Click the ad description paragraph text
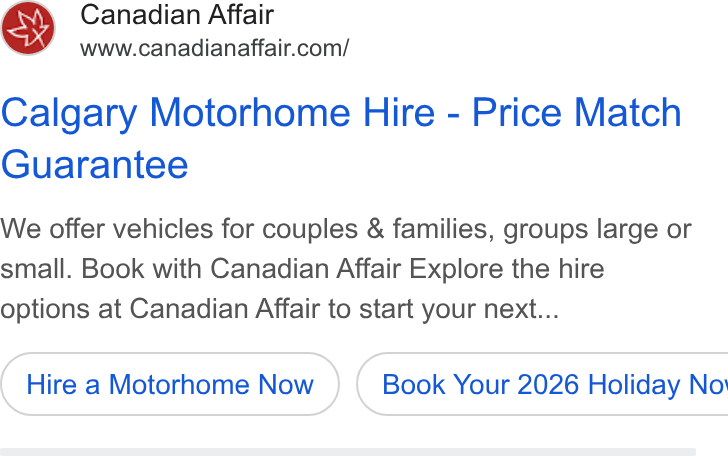This screenshot has width=728, height=456. click(346, 269)
